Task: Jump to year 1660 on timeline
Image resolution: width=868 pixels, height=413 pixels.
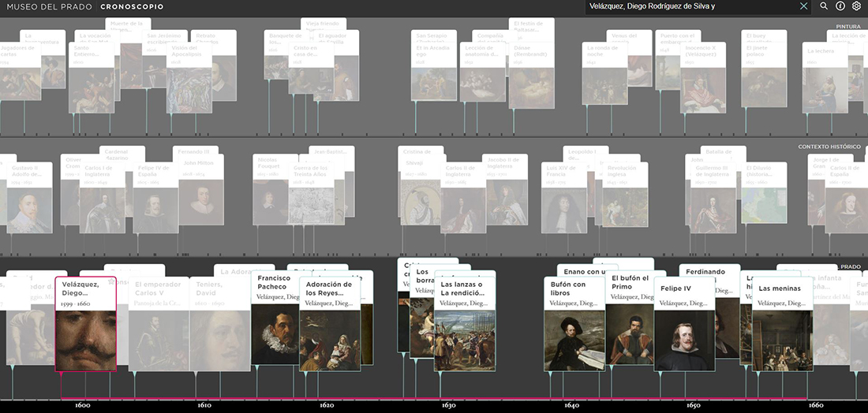Action: tap(816, 406)
